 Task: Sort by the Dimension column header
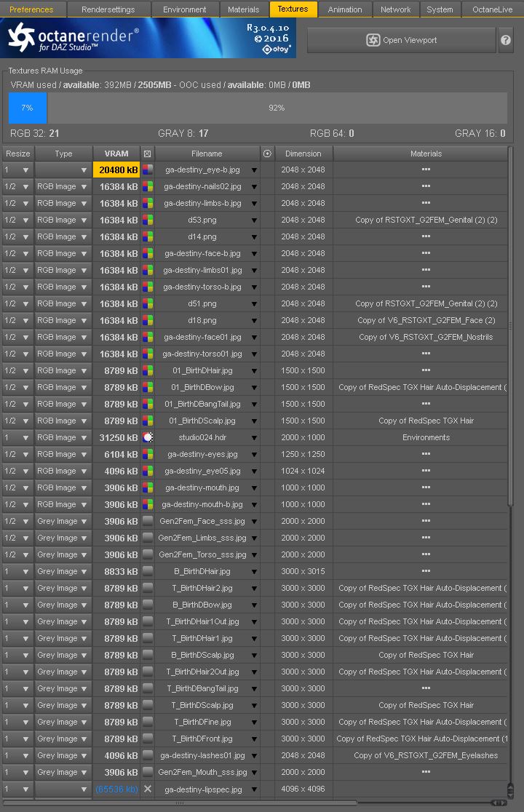tap(303, 154)
